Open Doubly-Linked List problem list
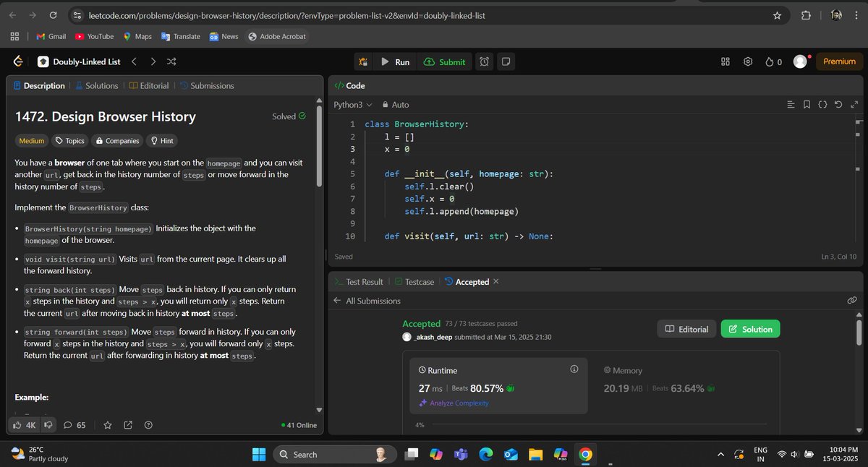868x467 pixels. tap(80, 62)
